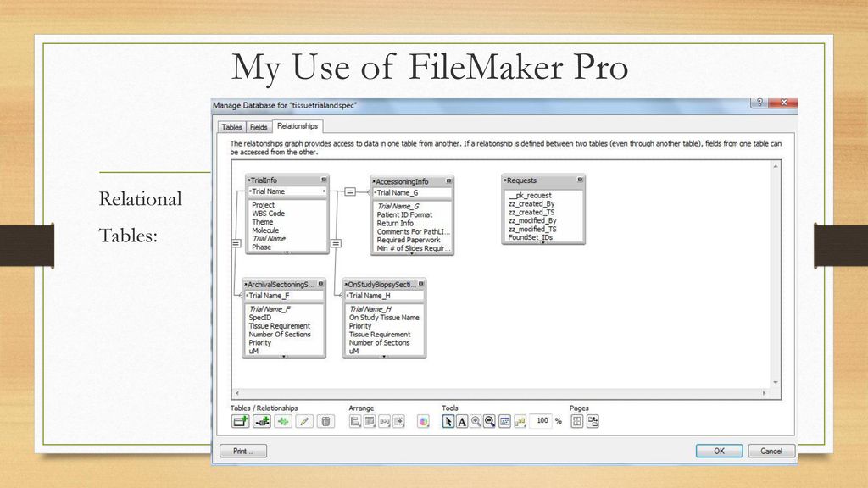The height and width of the screenshot is (488, 868).
Task: Click the Duplicate selected objects icon
Action: point(283,422)
